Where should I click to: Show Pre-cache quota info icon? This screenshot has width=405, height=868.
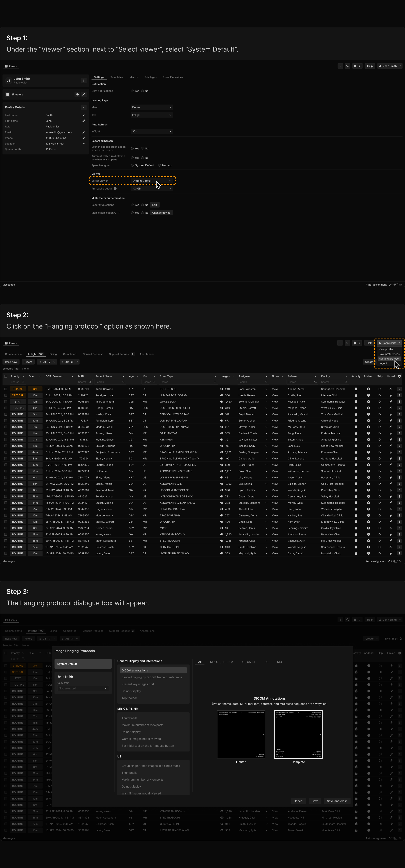tap(115, 189)
